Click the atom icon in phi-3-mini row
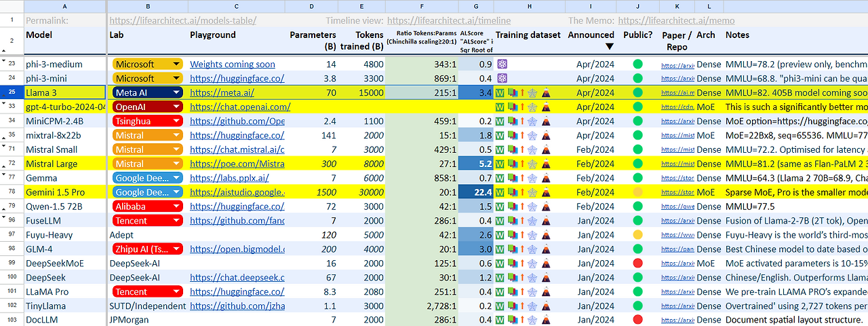 pos(502,78)
